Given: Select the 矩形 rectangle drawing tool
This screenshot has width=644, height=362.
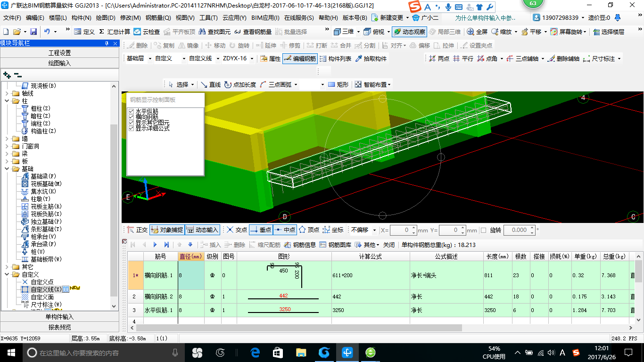Looking at the screenshot, I should pos(338,84).
